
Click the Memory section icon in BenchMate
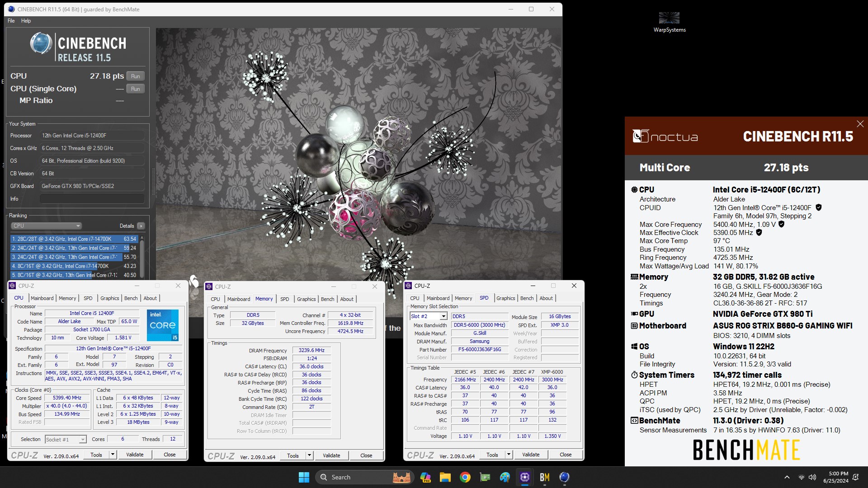634,277
